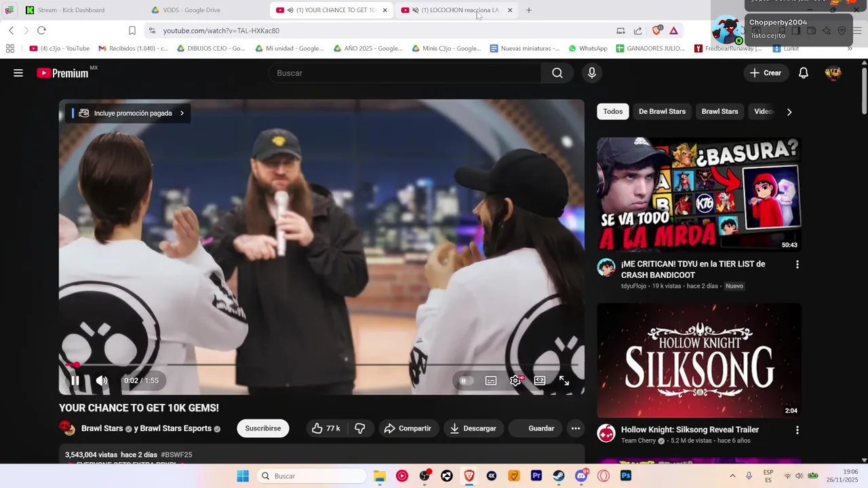Toggle subtitles on the video
This screenshot has height=488, width=868.
coord(491,381)
